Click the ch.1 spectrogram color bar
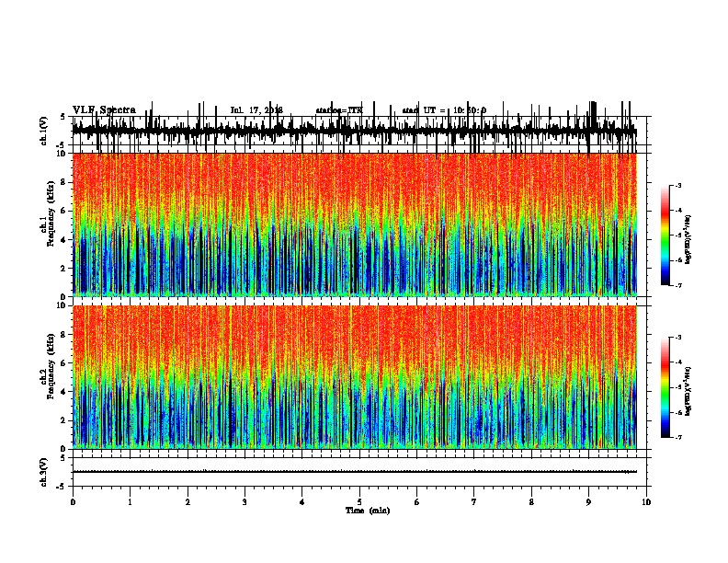This screenshot has height=563, width=728. pos(665,236)
